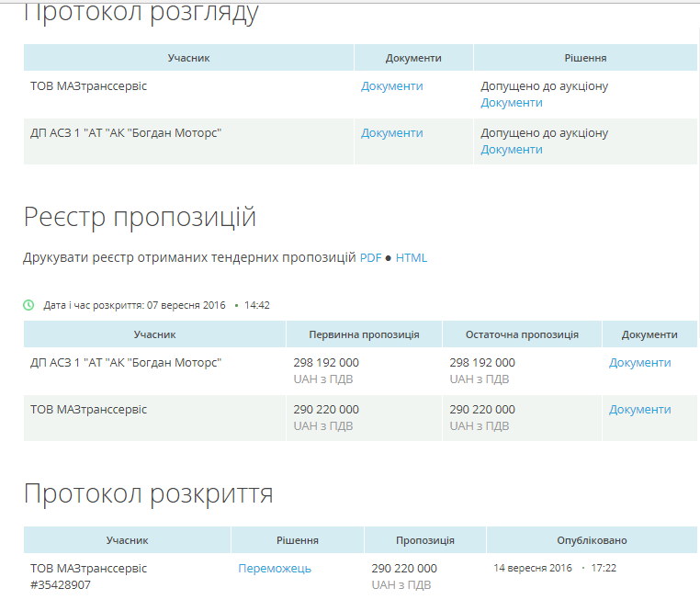Open ТОВ МАЗтранссервіс documents in review protocol's Документи column

(x=391, y=86)
